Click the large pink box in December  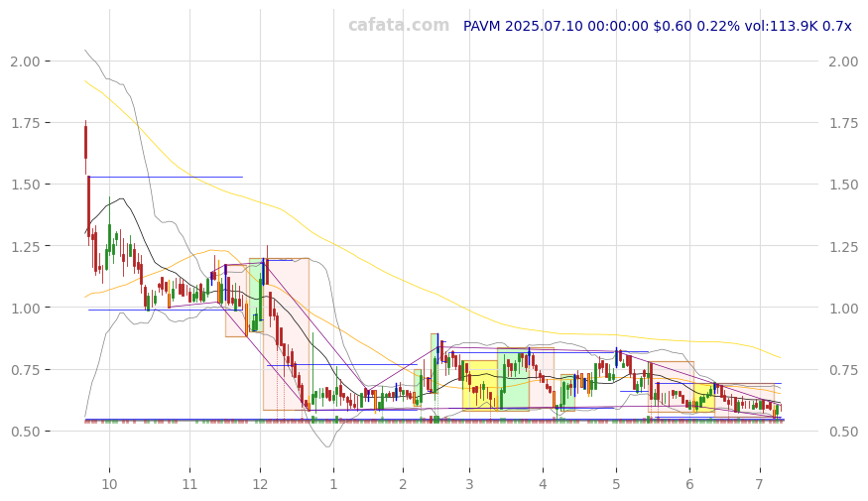click(286, 333)
